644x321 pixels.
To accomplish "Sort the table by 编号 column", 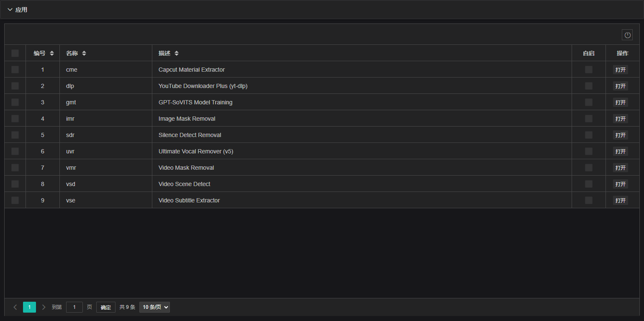I will pyautogui.click(x=52, y=53).
